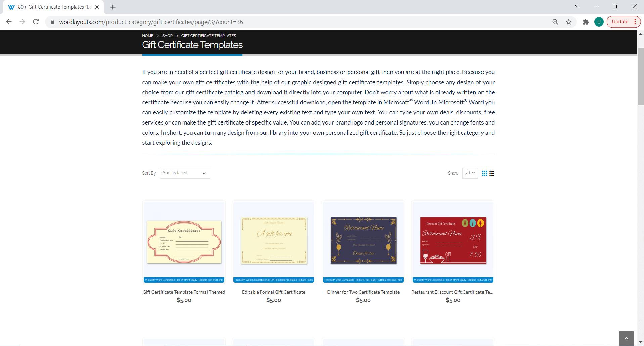Bookmark this page with the star
This screenshot has width=644, height=346.
[x=569, y=22]
